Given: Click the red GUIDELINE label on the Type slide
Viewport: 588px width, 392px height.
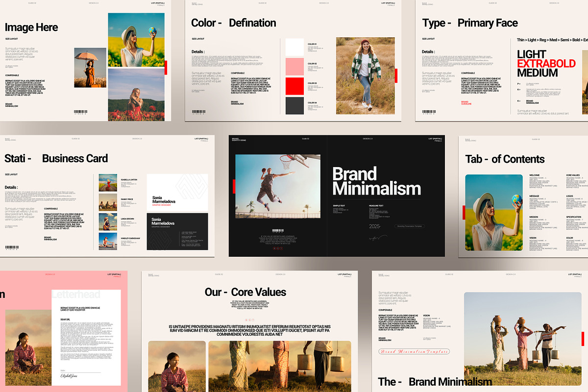Looking at the screenshot, I should (x=467, y=103).
